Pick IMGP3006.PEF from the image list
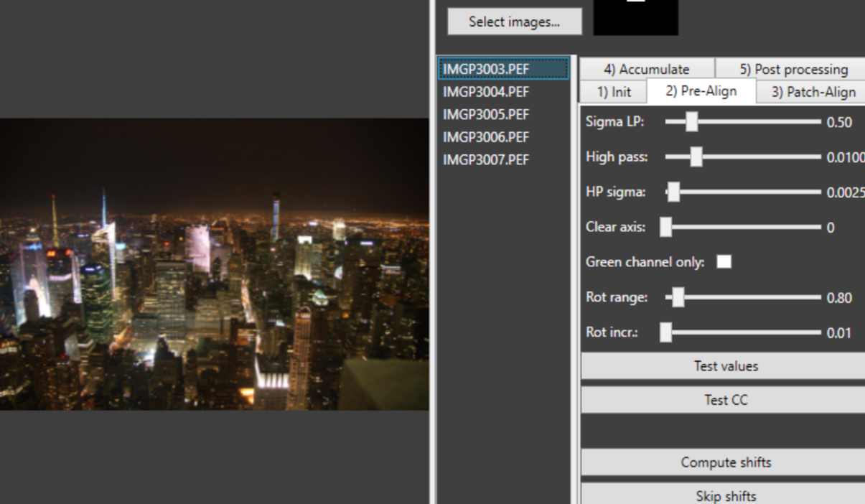Screen dimensions: 865x504 [486, 137]
